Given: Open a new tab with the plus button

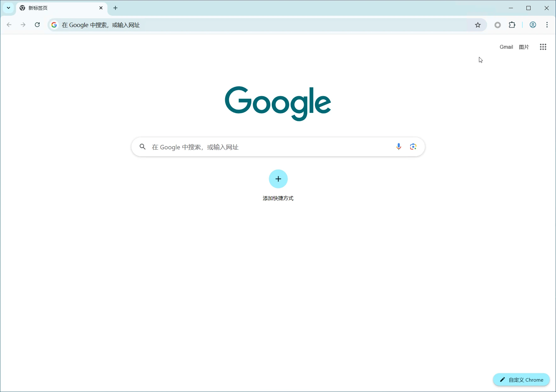Looking at the screenshot, I should (x=115, y=8).
